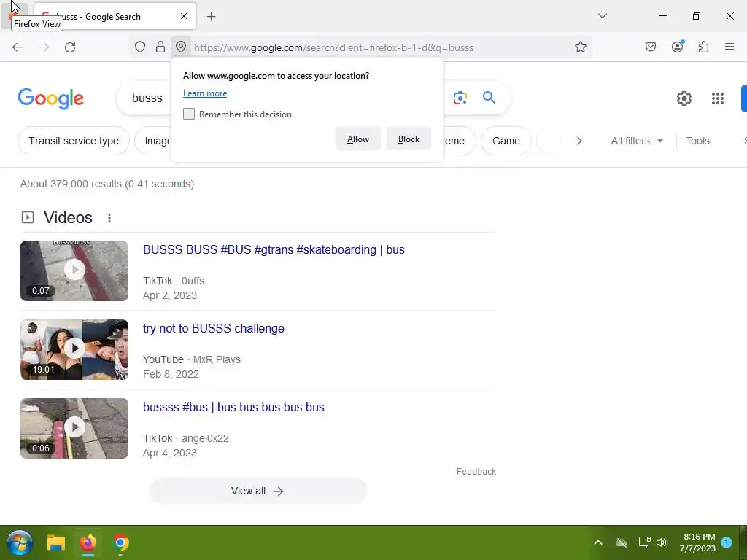Close the Google Search tab
Screen dimensions: 747x560
[x=184, y=16]
